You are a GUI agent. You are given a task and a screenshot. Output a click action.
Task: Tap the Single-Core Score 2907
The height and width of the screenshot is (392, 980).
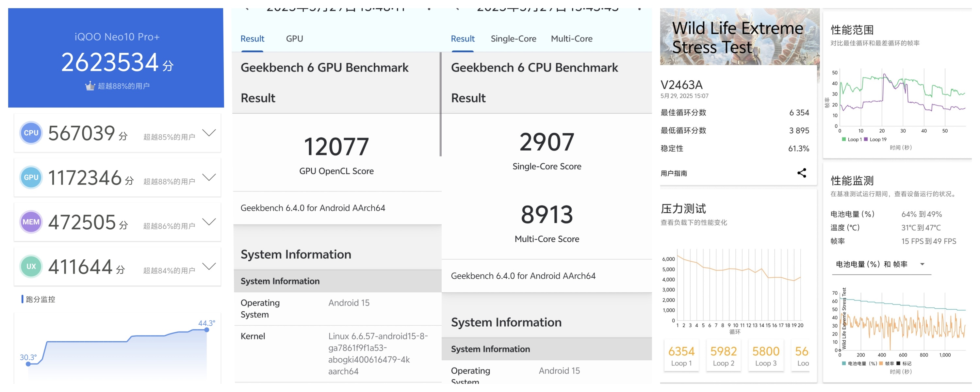tap(547, 142)
